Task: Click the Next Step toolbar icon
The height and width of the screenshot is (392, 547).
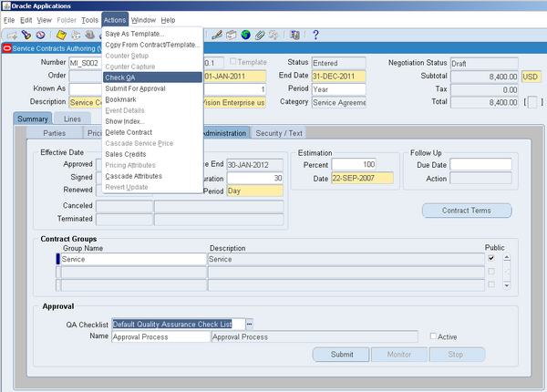Action: pyautogui.click(x=76, y=35)
